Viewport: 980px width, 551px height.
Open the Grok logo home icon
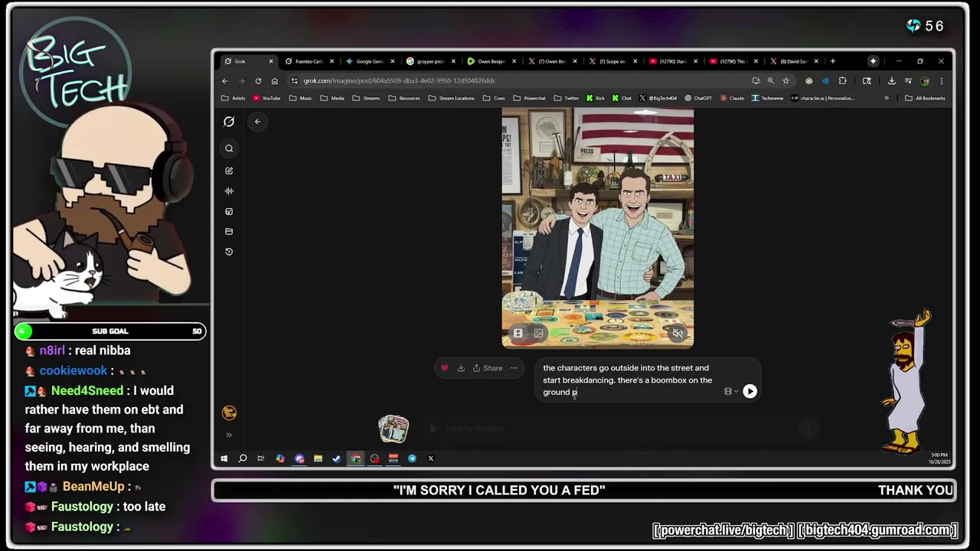pos(229,122)
